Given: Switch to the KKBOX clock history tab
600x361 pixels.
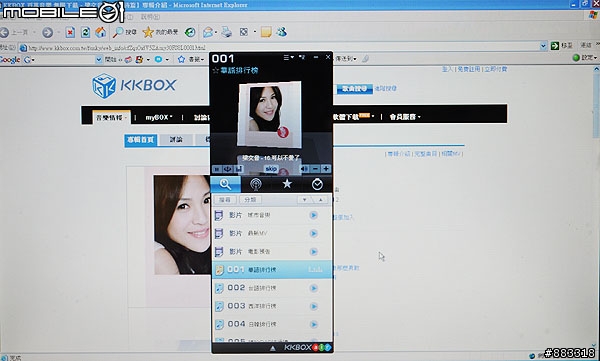Looking at the screenshot, I should click(x=317, y=185).
